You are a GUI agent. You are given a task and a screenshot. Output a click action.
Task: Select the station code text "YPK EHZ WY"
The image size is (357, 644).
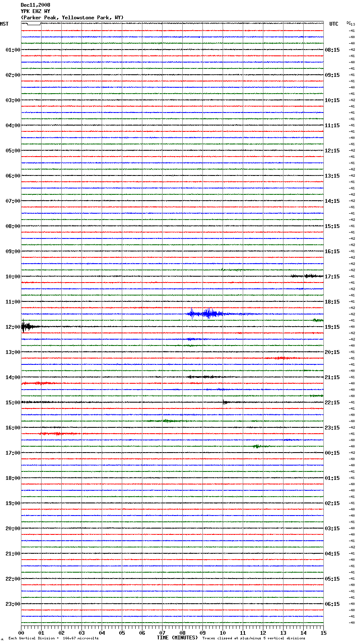tap(35, 11)
